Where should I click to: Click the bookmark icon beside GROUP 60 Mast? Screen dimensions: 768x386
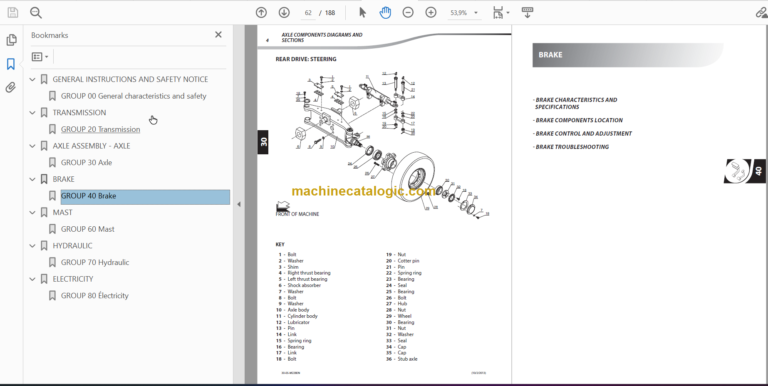(52, 229)
